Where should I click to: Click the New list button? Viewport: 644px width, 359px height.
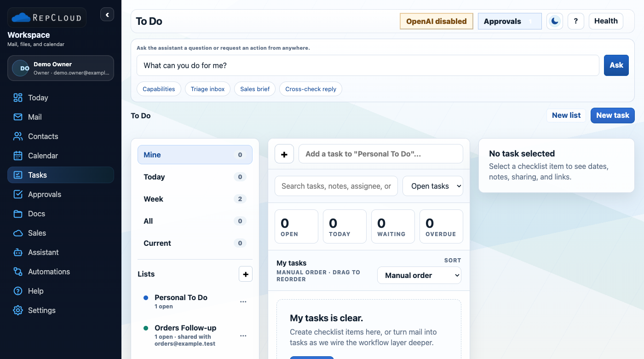pyautogui.click(x=566, y=115)
